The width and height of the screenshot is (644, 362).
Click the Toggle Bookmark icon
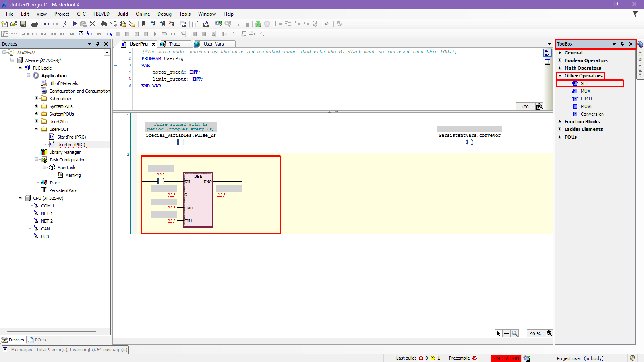pyautogui.click(x=144, y=24)
